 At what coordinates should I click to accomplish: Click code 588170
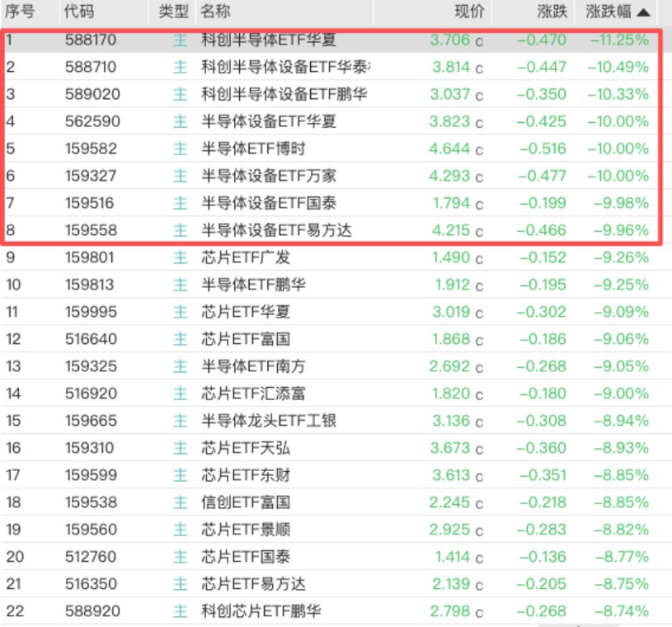(91, 40)
